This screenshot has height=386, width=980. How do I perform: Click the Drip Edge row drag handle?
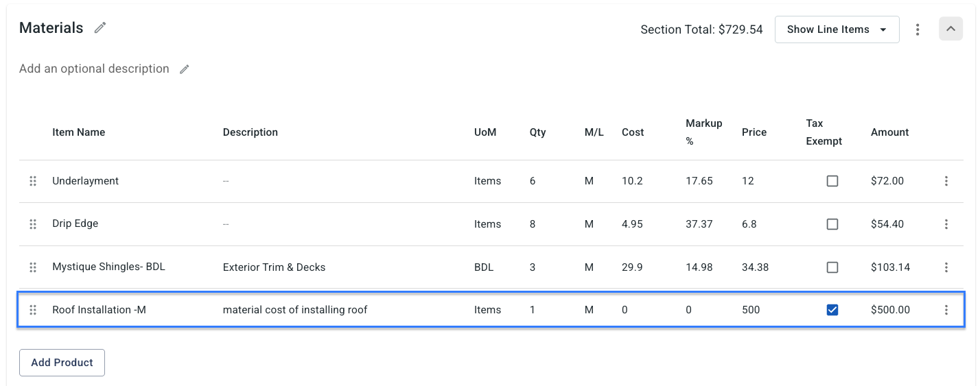tap(32, 224)
